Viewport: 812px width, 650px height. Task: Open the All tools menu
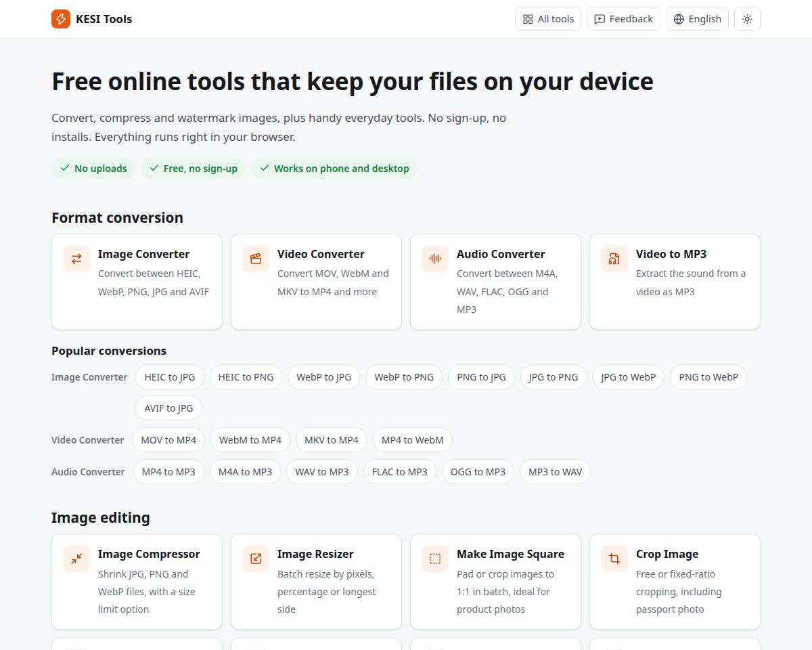548,19
